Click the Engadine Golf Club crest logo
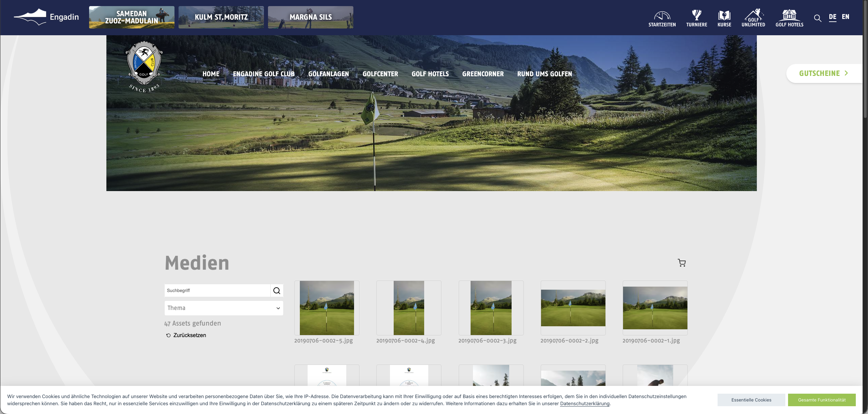The image size is (868, 414). 144,67
